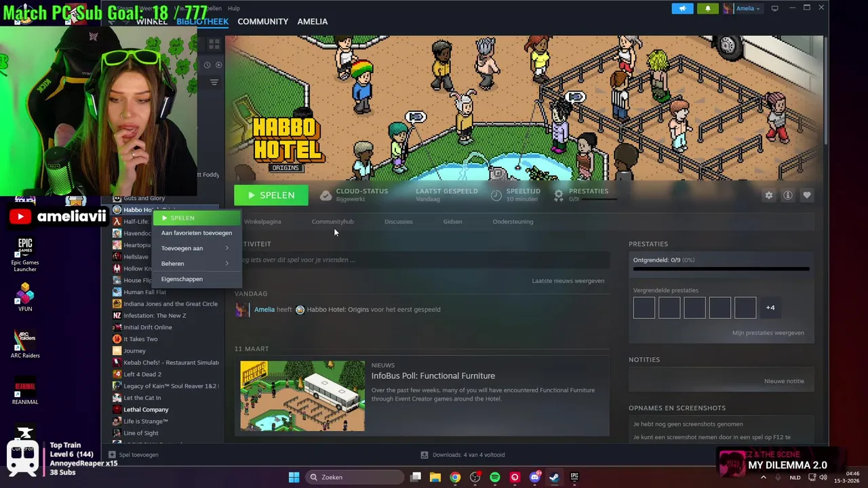Select Lethal Company in the library list
The width and height of the screenshot is (868, 488).
pos(146,409)
